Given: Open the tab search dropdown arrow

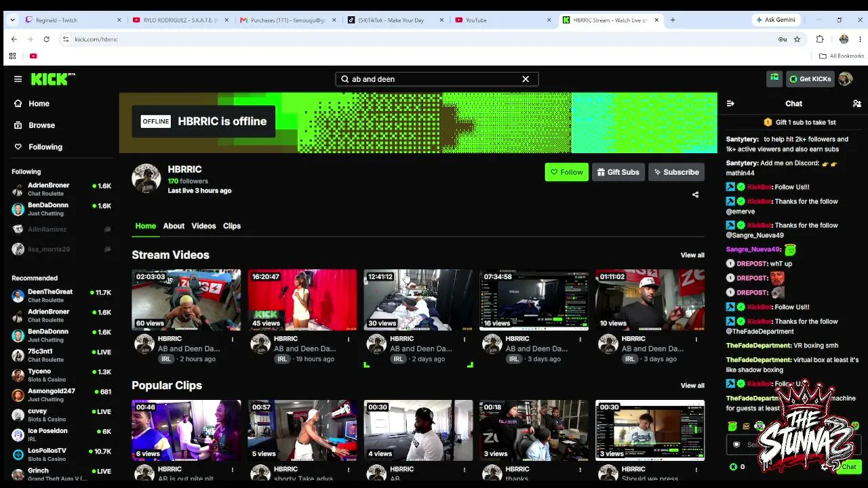Looking at the screenshot, I should [x=12, y=20].
